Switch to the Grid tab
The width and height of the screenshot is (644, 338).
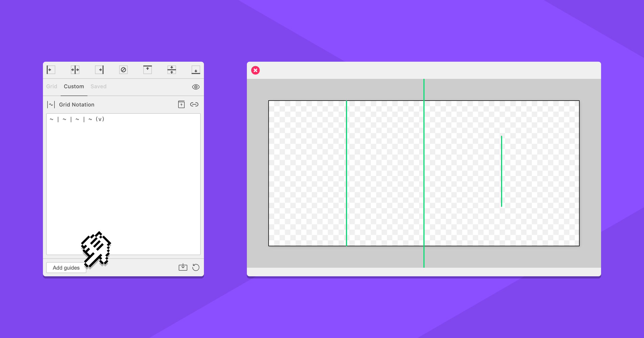[52, 86]
